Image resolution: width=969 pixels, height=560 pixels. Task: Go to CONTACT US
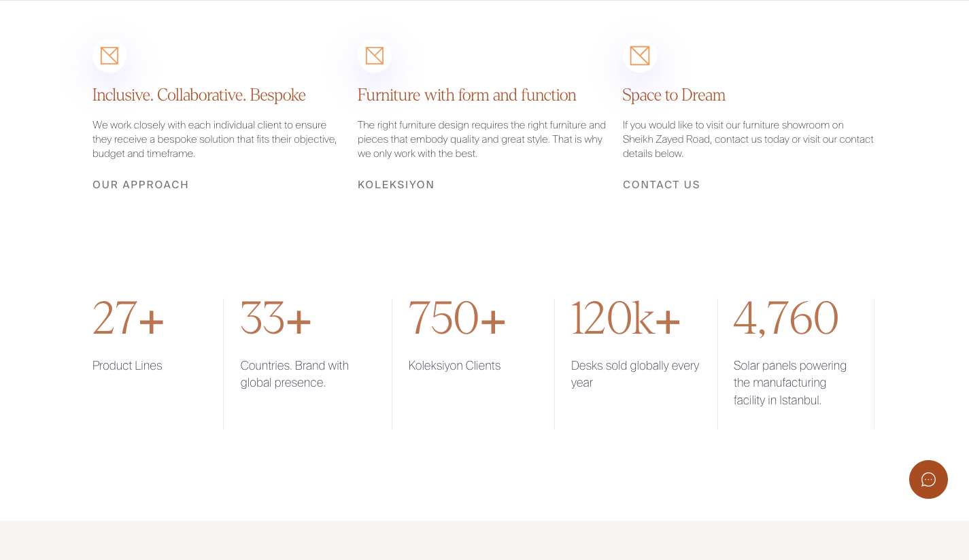click(x=662, y=185)
